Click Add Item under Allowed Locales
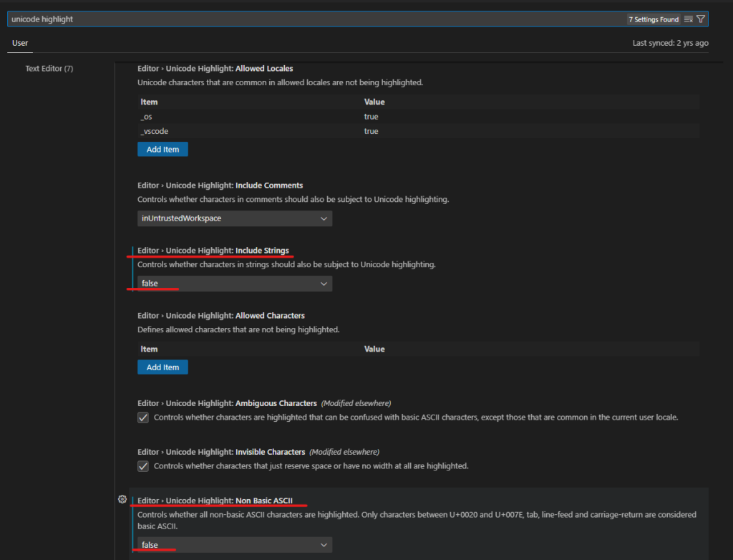The height and width of the screenshot is (560, 733). [162, 149]
